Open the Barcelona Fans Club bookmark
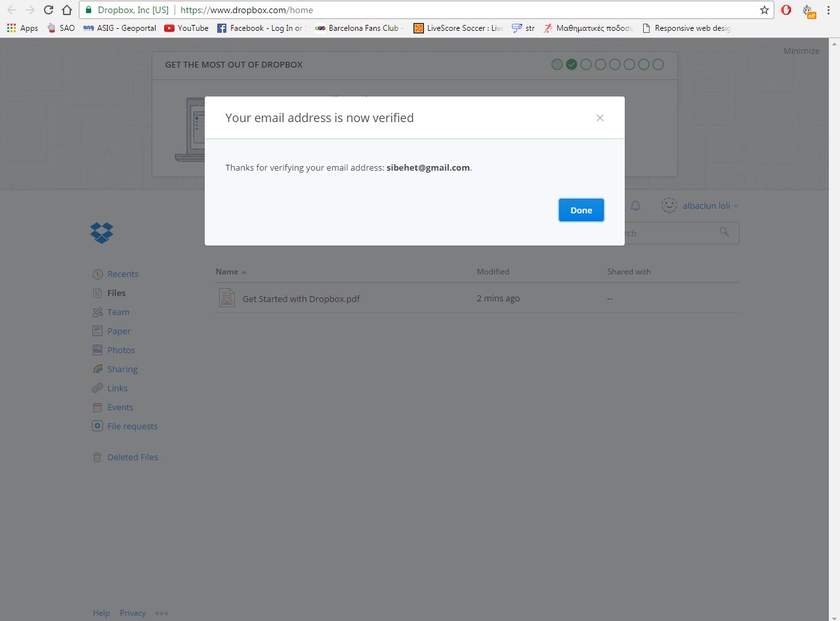 click(360, 28)
